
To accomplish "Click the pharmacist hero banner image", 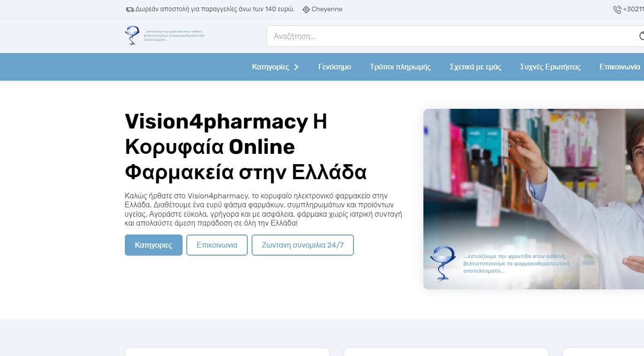I will [x=534, y=199].
